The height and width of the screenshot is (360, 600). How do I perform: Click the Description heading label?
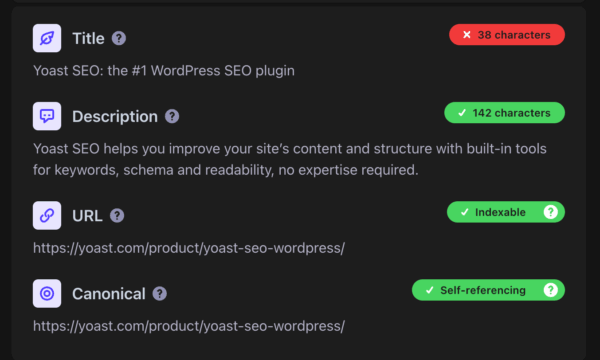pyautogui.click(x=115, y=117)
